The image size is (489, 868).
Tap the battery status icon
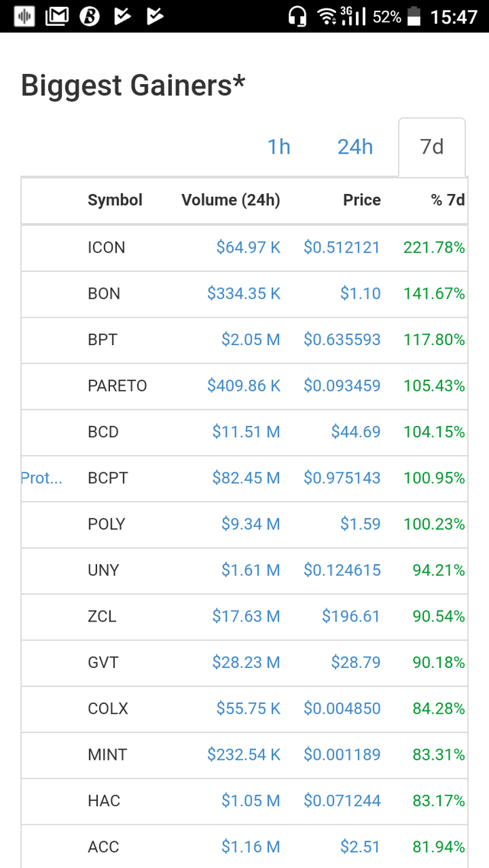point(413,16)
